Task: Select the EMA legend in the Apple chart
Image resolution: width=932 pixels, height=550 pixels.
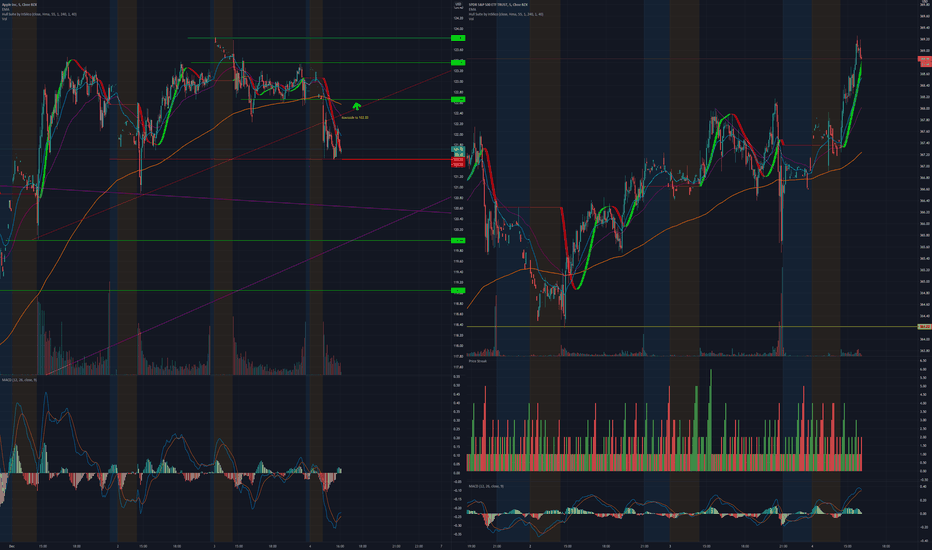Action: [x=5, y=9]
